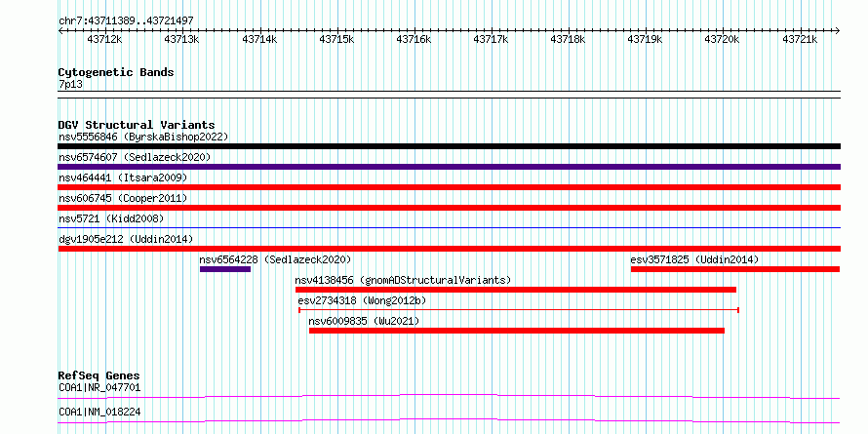Click the chr7:43711389..43721497 region text
Viewport: 868px width, 434px height.
(126, 20)
